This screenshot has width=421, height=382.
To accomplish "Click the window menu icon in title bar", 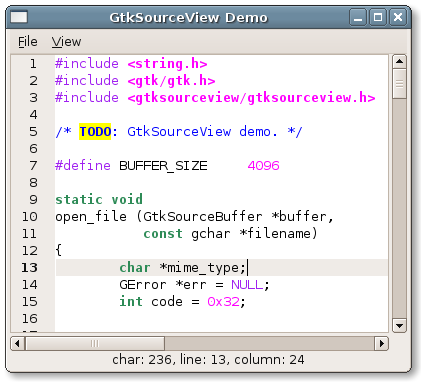I will [19, 17].
